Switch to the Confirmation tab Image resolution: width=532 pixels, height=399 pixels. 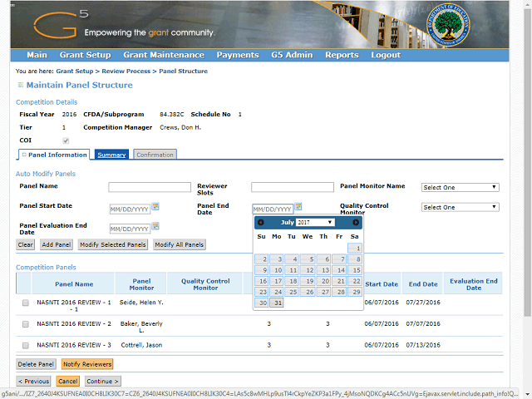(155, 155)
